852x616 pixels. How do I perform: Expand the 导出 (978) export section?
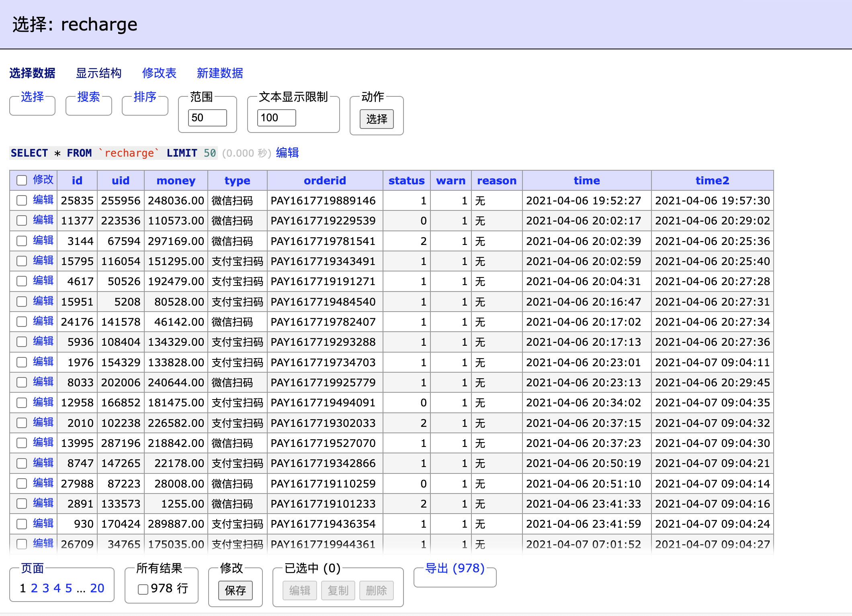tap(455, 568)
